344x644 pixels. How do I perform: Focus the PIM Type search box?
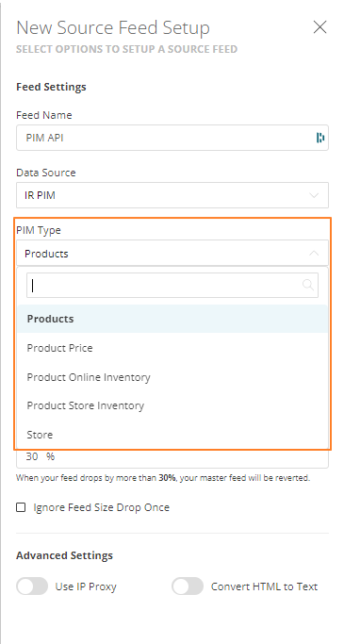click(x=172, y=285)
